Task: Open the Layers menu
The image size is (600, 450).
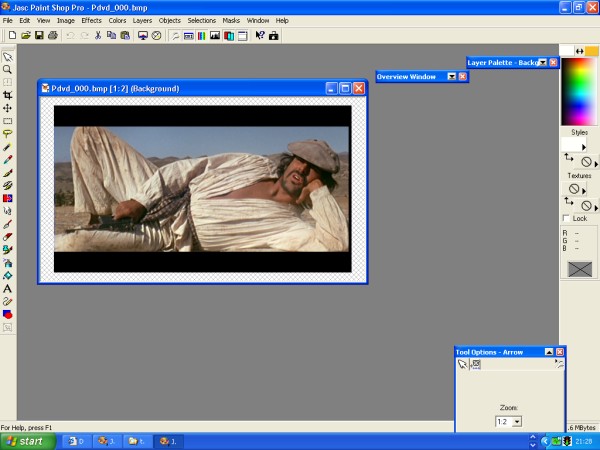Action: [x=142, y=20]
